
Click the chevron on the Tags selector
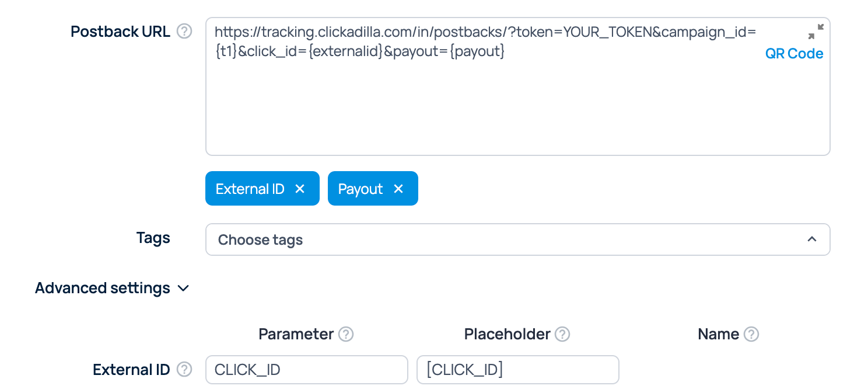tap(812, 239)
